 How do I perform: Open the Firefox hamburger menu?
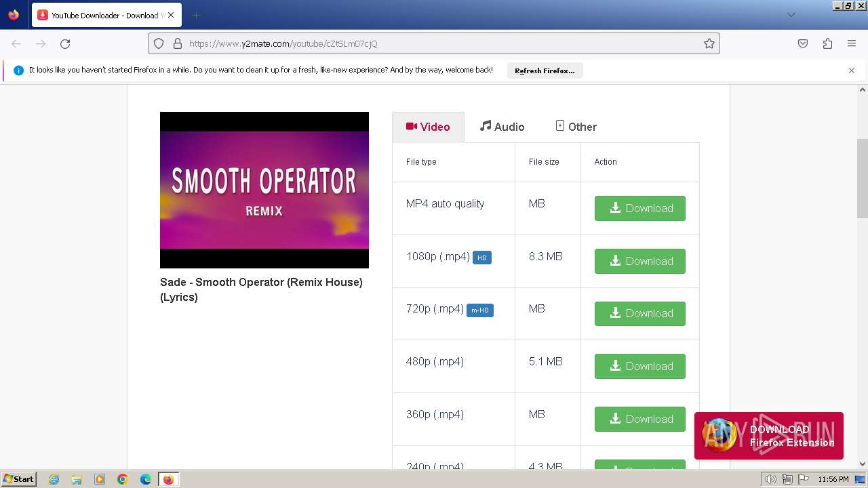(x=852, y=43)
